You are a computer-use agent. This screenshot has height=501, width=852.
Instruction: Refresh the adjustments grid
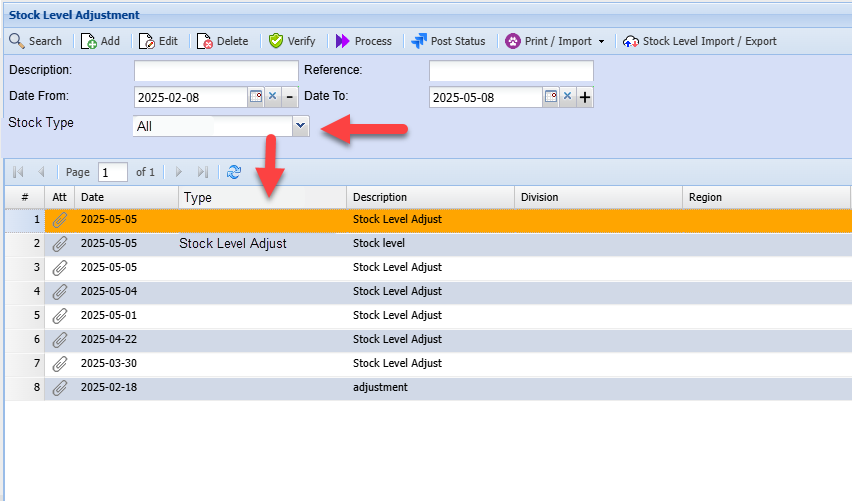tap(234, 172)
